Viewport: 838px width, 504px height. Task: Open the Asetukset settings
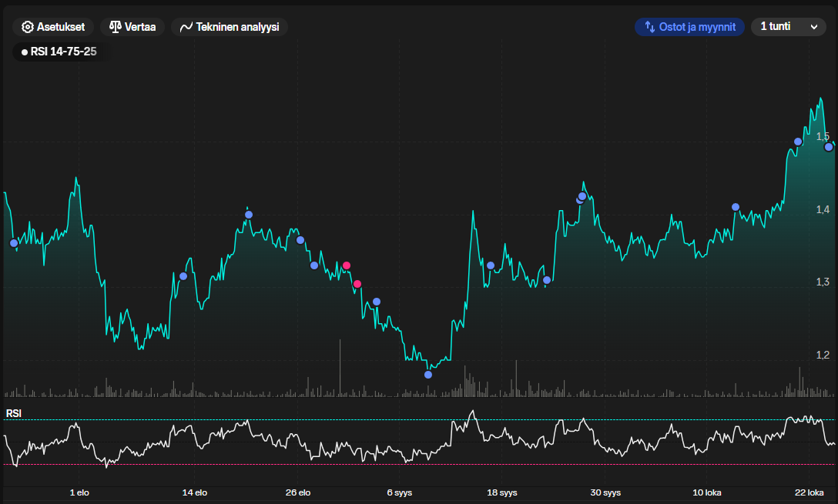pyautogui.click(x=53, y=27)
